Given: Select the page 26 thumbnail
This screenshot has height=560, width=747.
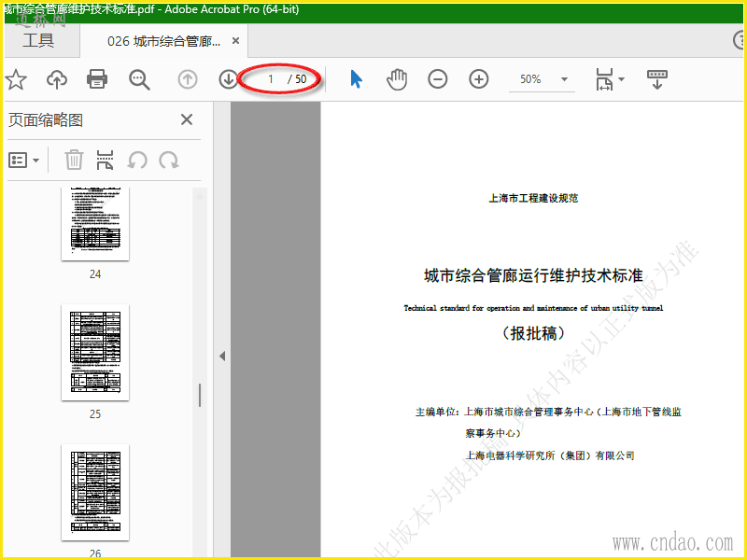Looking at the screenshot, I should (x=95, y=492).
